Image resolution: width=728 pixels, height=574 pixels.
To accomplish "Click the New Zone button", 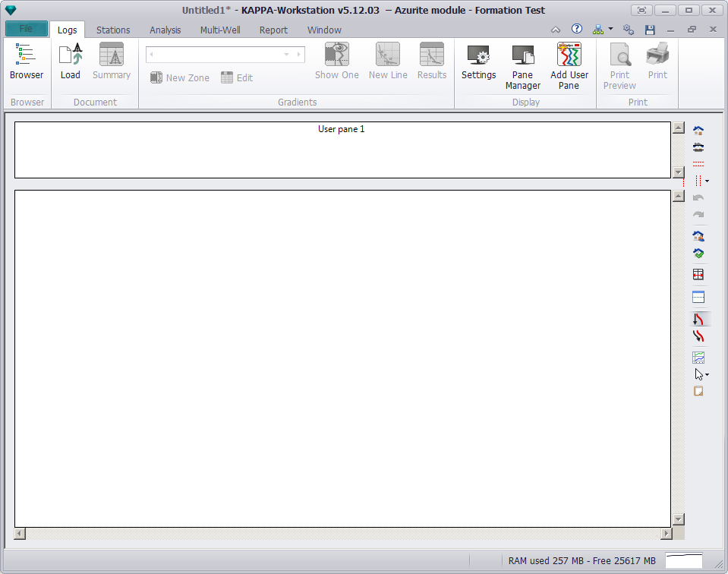I will coord(180,77).
